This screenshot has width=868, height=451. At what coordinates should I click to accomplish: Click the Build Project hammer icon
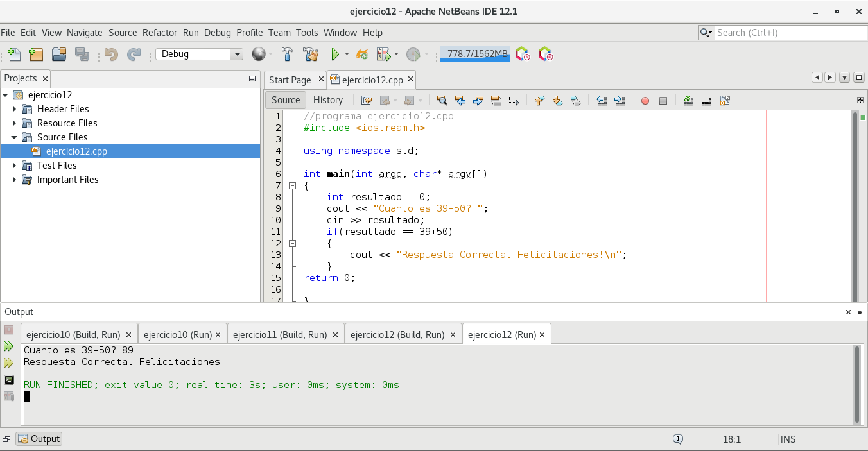point(288,55)
